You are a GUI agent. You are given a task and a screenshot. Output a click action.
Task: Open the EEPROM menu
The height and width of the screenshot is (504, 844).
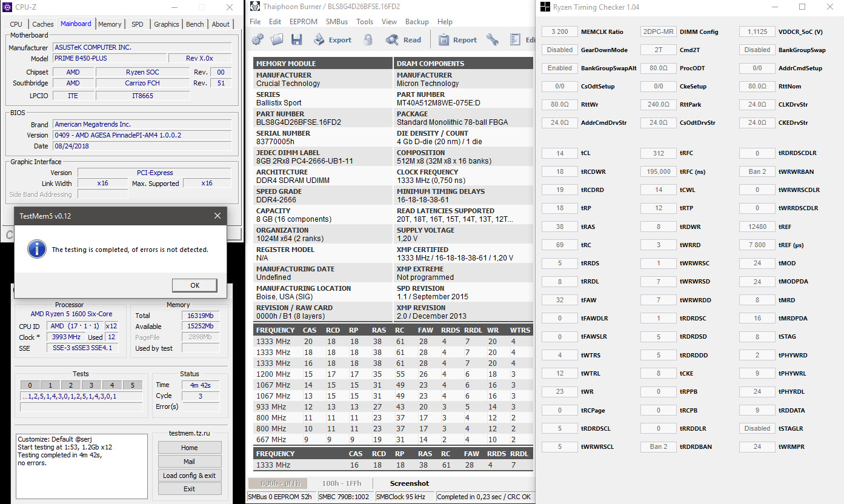tap(304, 22)
